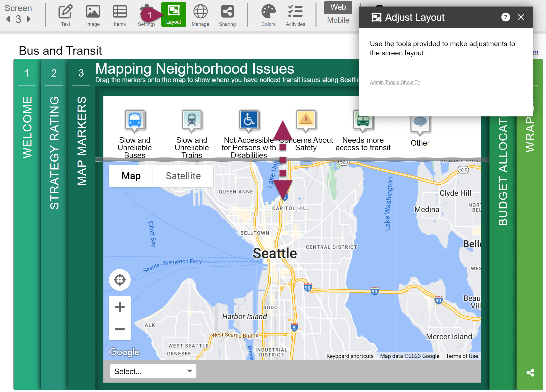Expand the Select... dropdown below map
Screen dimensions: 546x392
point(153,371)
